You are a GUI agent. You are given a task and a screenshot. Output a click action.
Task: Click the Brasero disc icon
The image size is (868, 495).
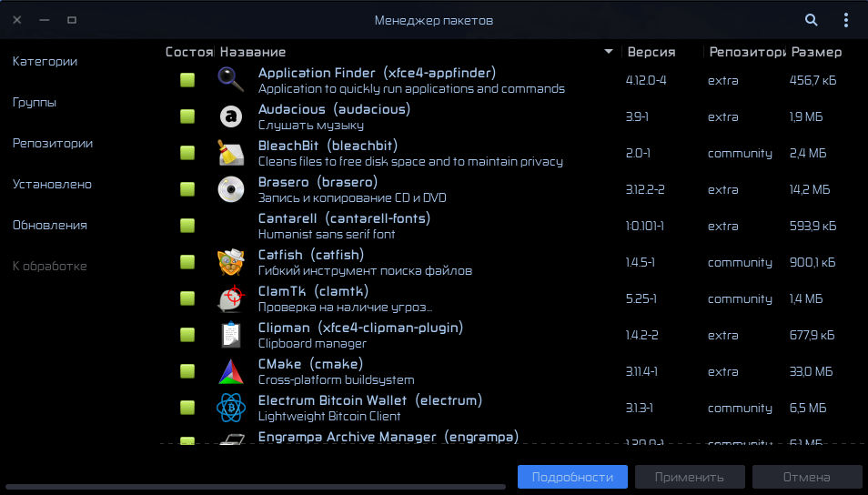point(231,189)
